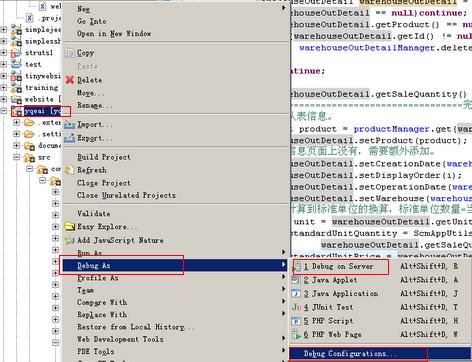The height and width of the screenshot is (362, 472).
Task: Click warehouseOutDetailManager in the code editor
Action: [x=367, y=48]
